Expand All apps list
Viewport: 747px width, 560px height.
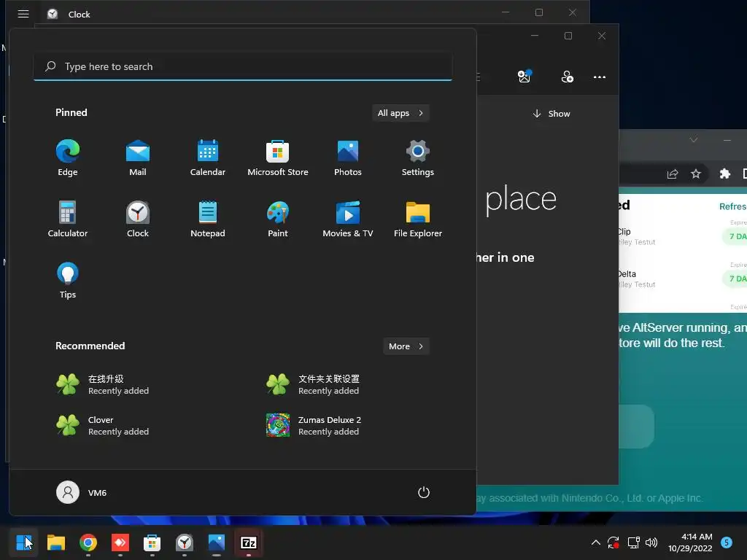click(x=400, y=113)
